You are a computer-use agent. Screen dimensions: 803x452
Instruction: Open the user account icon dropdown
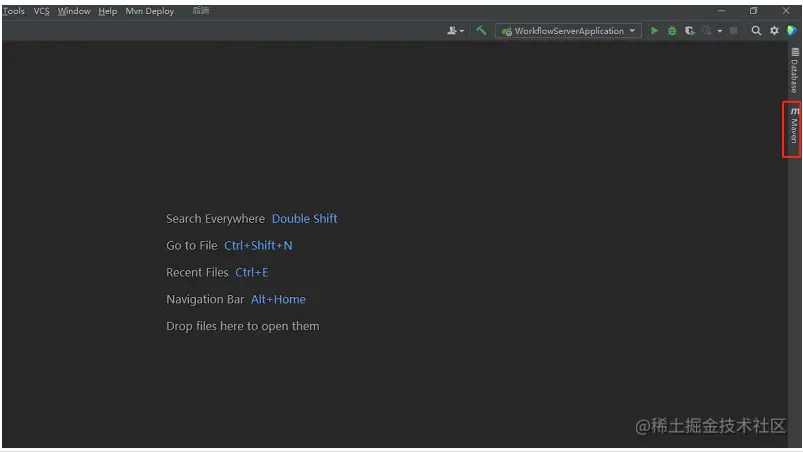[x=455, y=31]
